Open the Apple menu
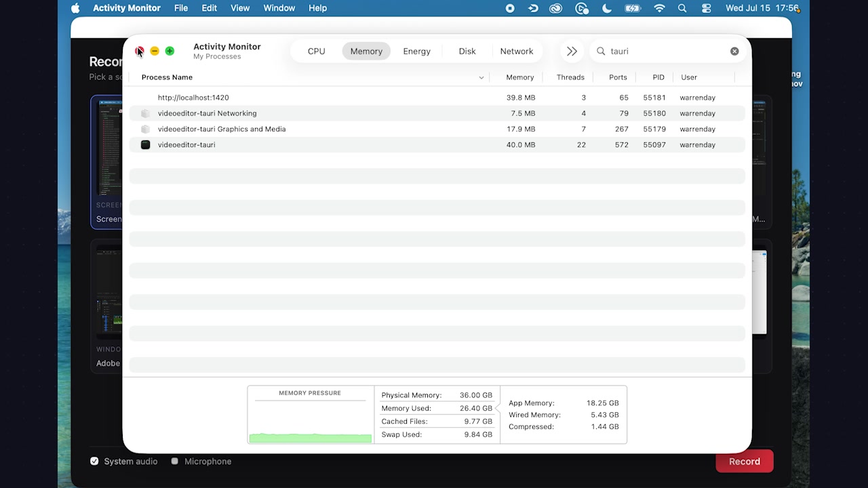 (75, 8)
